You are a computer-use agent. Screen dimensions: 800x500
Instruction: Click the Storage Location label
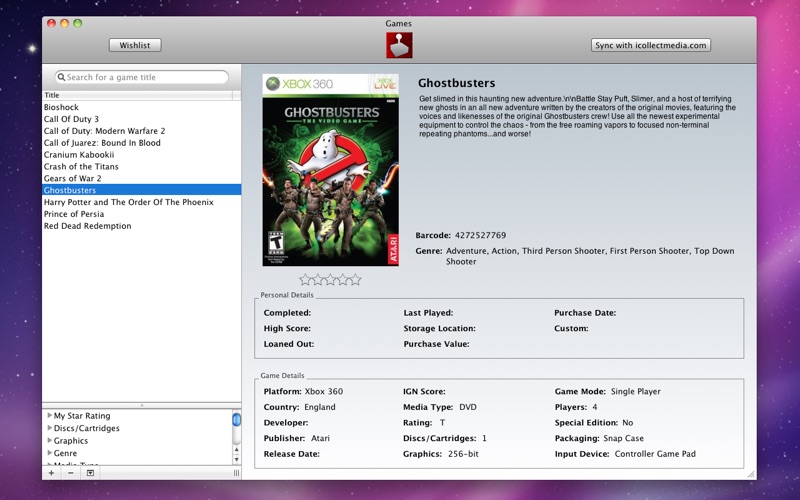[x=439, y=328]
